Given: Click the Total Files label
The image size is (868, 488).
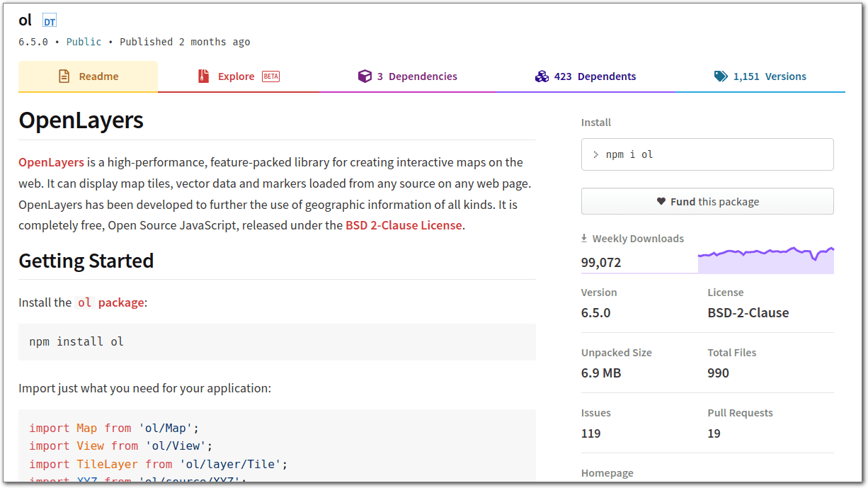Looking at the screenshot, I should (x=731, y=353).
